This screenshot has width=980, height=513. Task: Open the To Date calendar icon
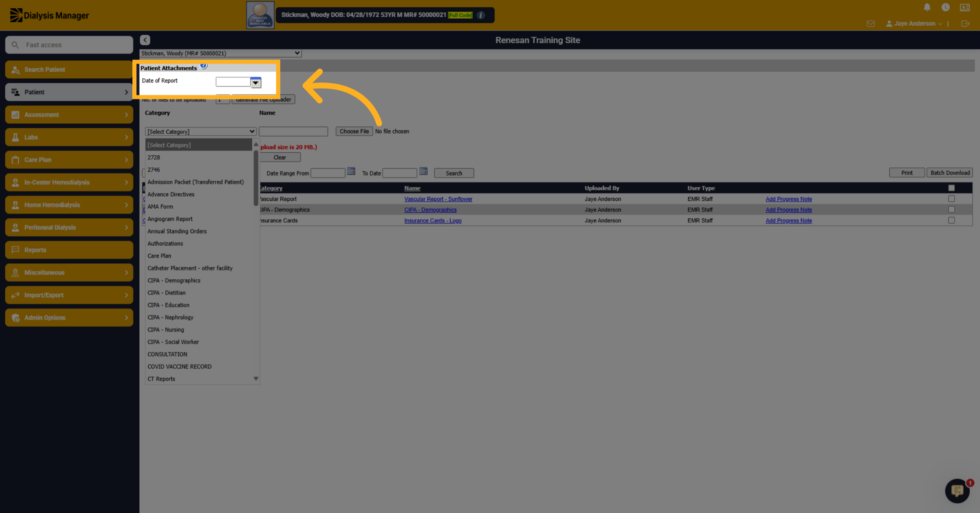point(423,172)
